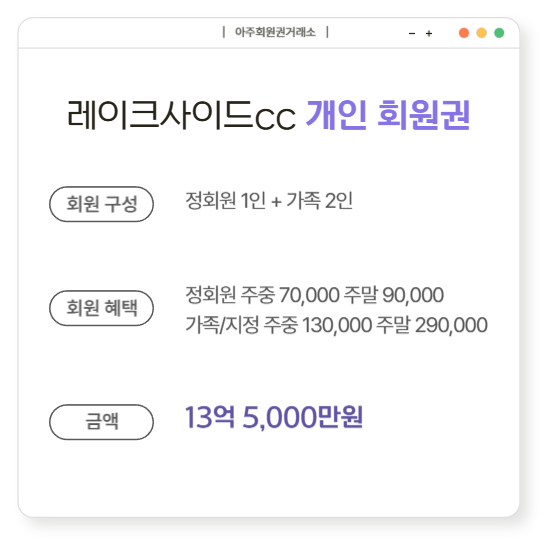Select the 회원 혜택 pill label
This screenshot has width=550, height=550.
click(101, 308)
